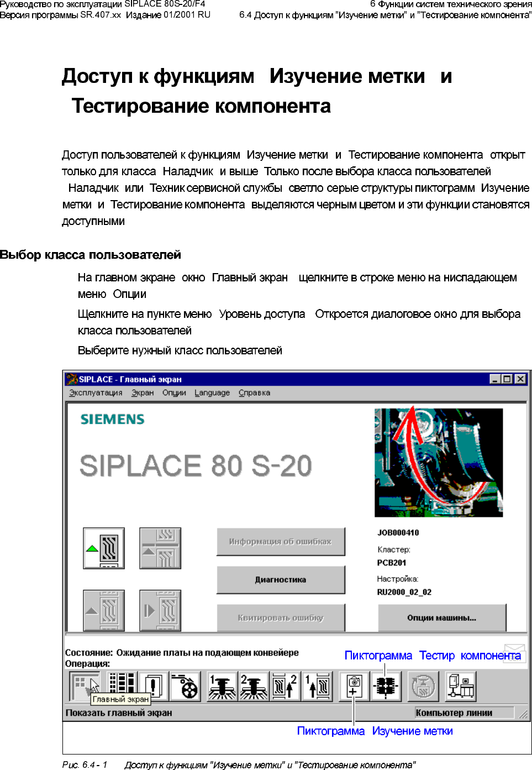Open the Эксплуатация menu
The height and width of the screenshot is (770, 532).
coord(96,392)
